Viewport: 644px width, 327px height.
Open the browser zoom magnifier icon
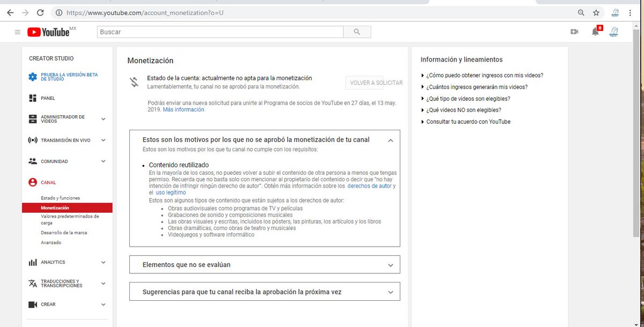click(x=581, y=12)
